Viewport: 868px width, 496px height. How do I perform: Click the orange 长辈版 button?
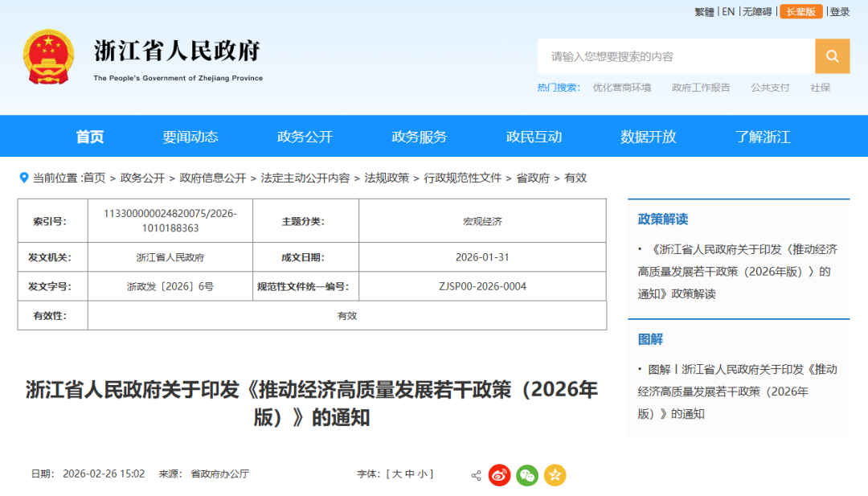800,11
